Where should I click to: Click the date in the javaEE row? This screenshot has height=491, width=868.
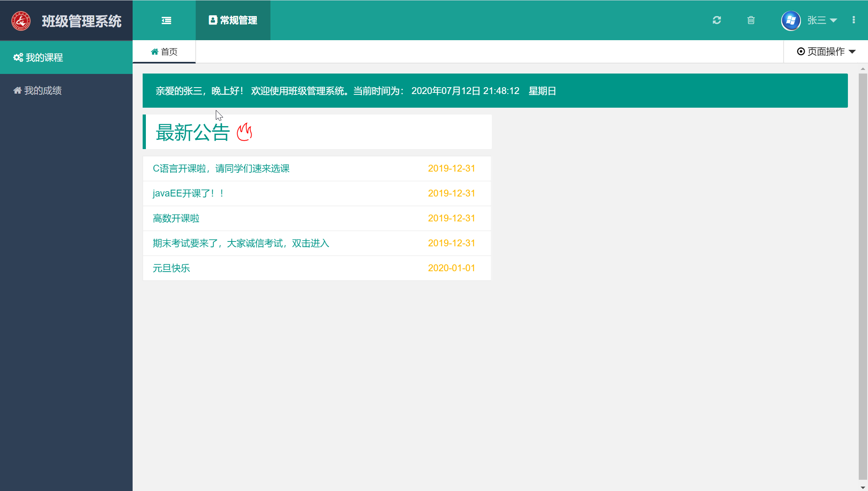pyautogui.click(x=451, y=193)
